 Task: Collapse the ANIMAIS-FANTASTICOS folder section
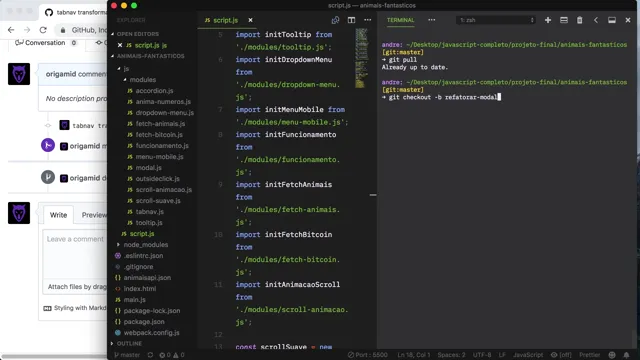[x=150, y=56]
